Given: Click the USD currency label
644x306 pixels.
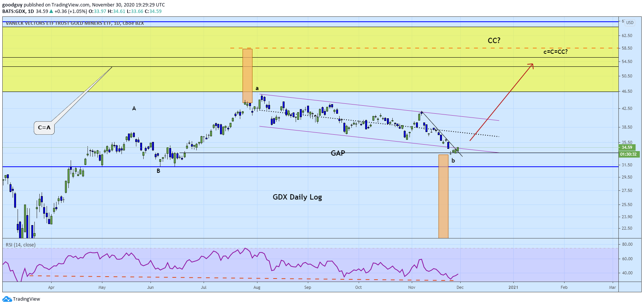Looking at the screenshot, I should pyautogui.click(x=630, y=23).
